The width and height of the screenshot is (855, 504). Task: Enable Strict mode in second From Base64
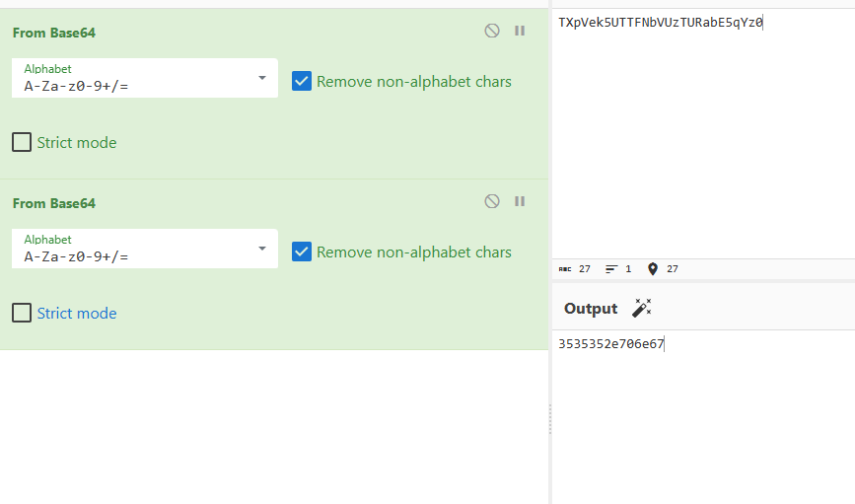[x=22, y=314]
